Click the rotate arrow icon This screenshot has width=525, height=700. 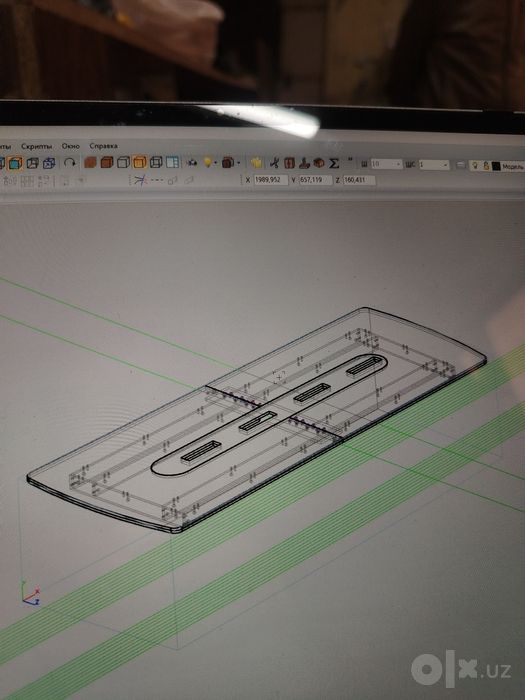click(70, 162)
